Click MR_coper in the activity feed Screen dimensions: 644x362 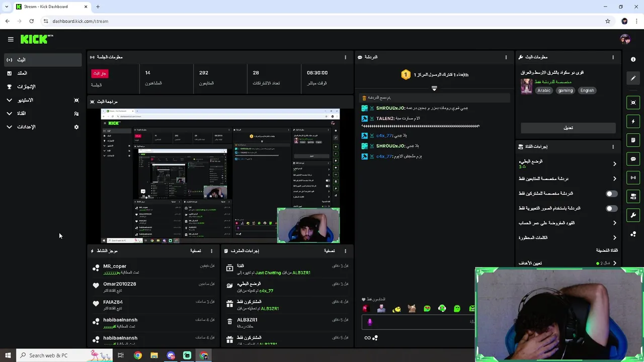[115, 266]
